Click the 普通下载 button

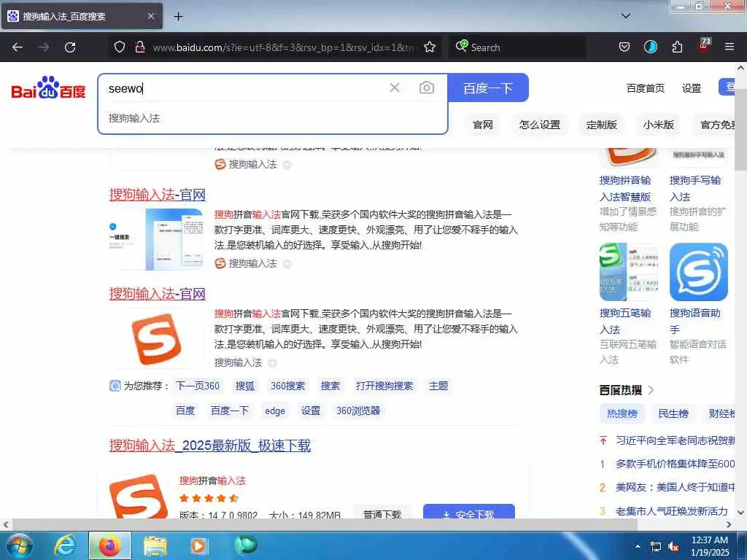coord(382,513)
